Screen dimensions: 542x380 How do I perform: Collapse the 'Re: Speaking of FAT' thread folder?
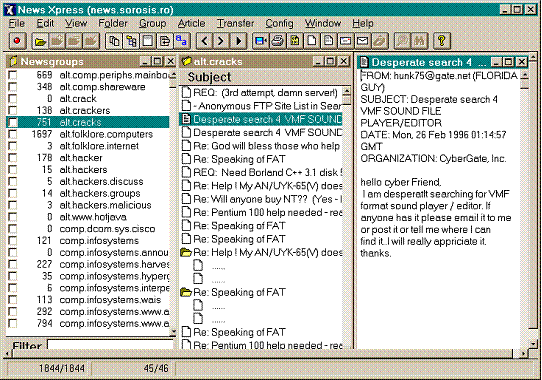[186, 293]
